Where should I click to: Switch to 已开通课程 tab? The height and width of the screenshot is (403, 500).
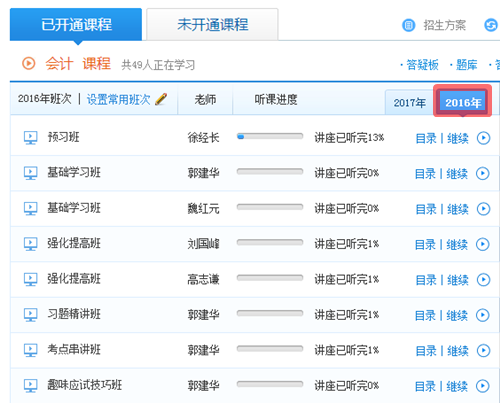(76, 25)
